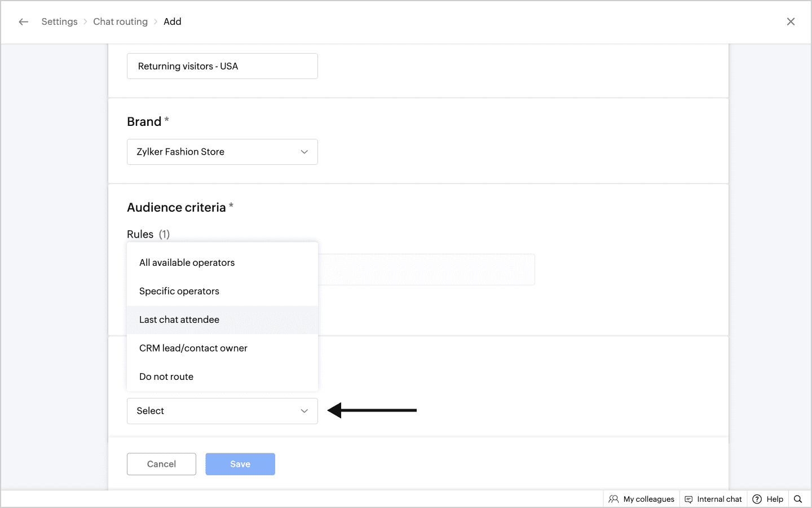The width and height of the screenshot is (812, 508).
Task: Click the back arrow icon
Action: pyautogui.click(x=23, y=21)
